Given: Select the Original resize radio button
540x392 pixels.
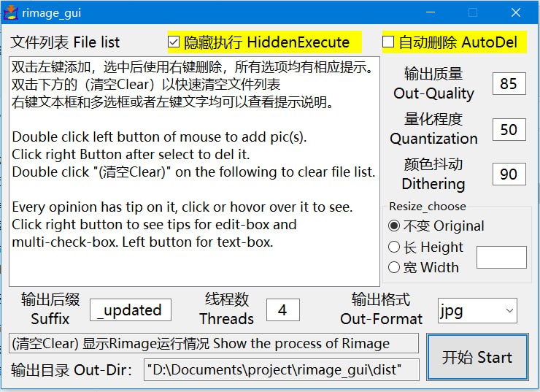Looking at the screenshot, I should coord(395,226).
